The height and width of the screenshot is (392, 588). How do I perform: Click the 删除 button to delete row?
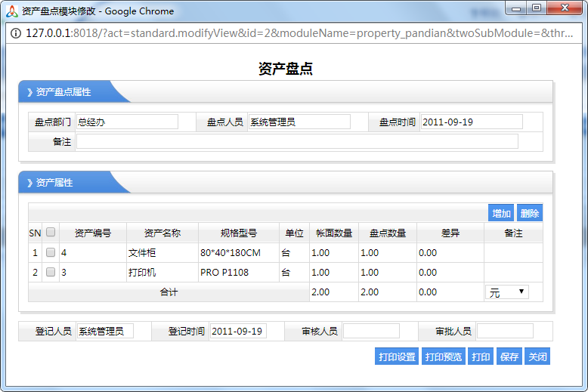[530, 214]
